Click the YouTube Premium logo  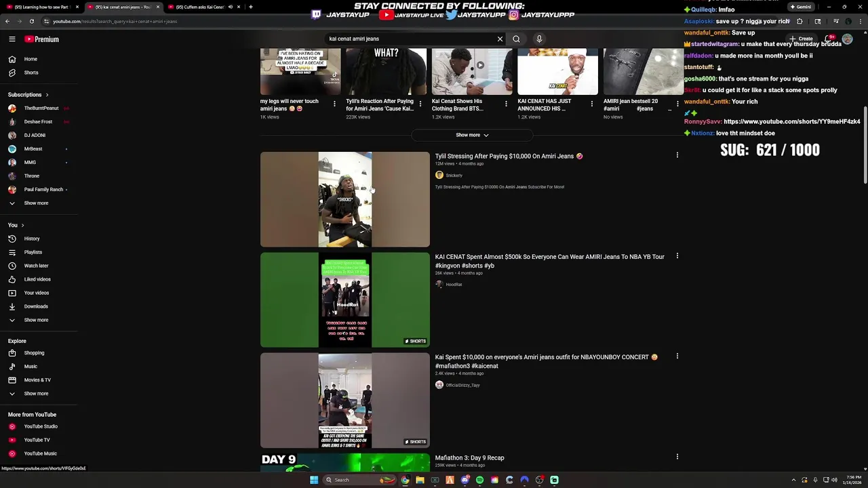point(42,39)
